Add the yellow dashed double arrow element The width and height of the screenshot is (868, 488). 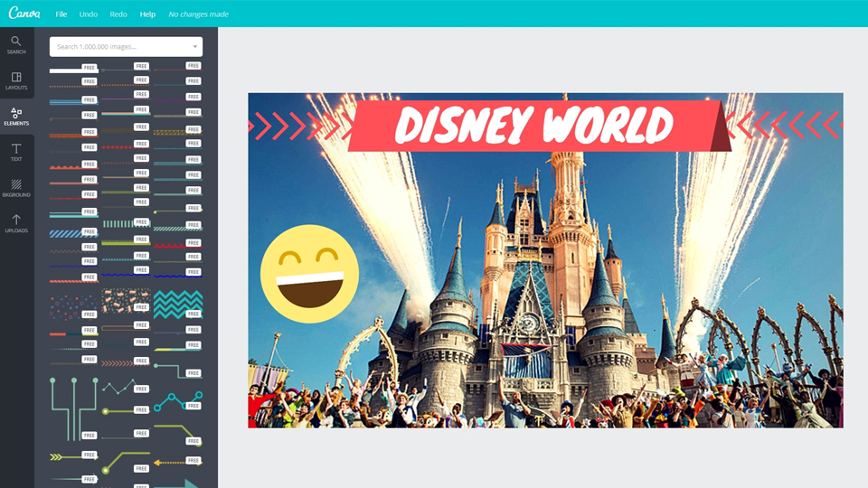178,462
